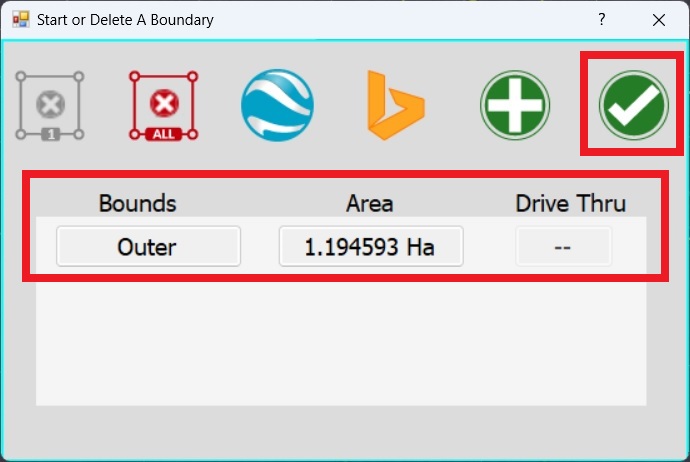The height and width of the screenshot is (462, 690).
Task: Add a new boundary with green plus
Action: click(x=514, y=105)
